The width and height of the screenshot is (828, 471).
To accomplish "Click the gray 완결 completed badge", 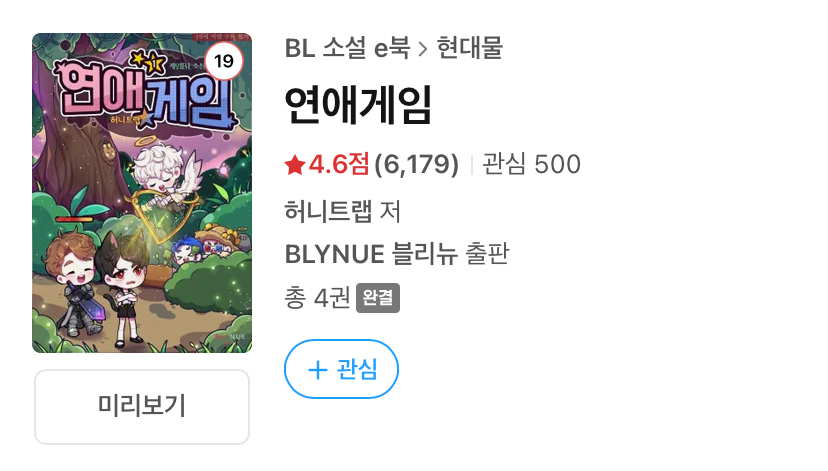I will pyautogui.click(x=378, y=298).
